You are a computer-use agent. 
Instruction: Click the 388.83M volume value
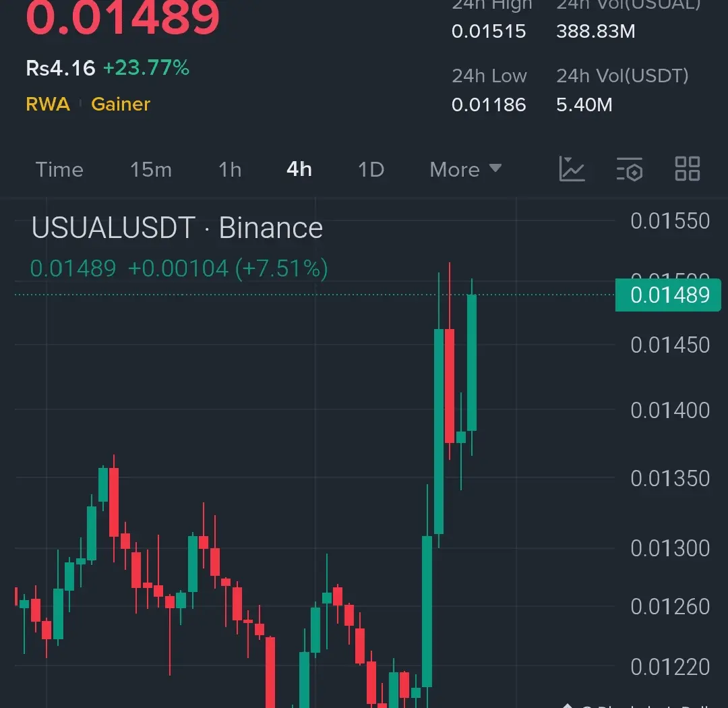(596, 32)
